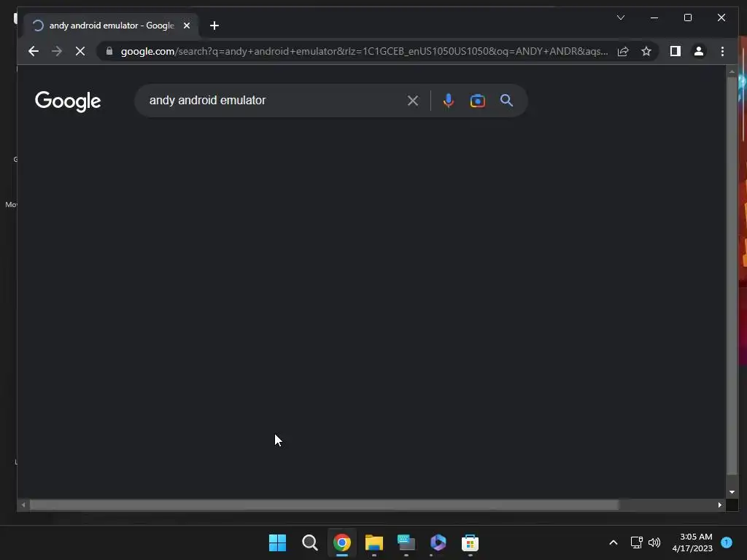The width and height of the screenshot is (747, 560).
Task: Open Microsoft Store from the taskbar
Action: click(471, 542)
